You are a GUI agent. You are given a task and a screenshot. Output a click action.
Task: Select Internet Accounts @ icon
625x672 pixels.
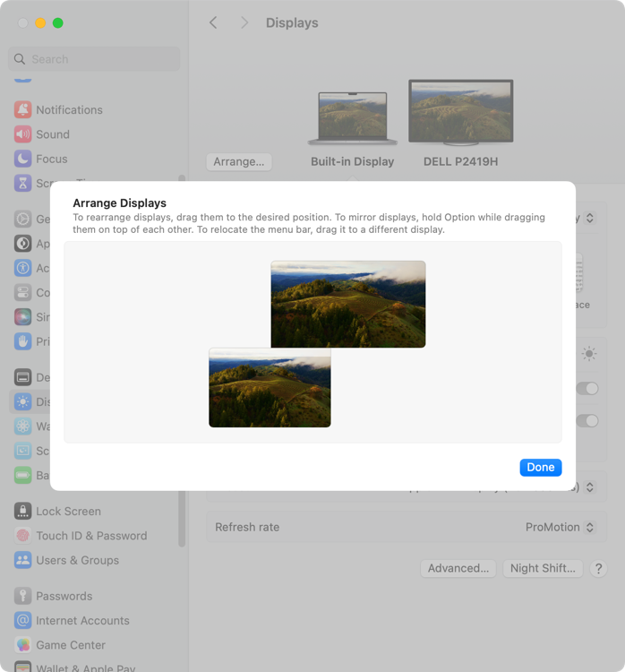[22, 620]
